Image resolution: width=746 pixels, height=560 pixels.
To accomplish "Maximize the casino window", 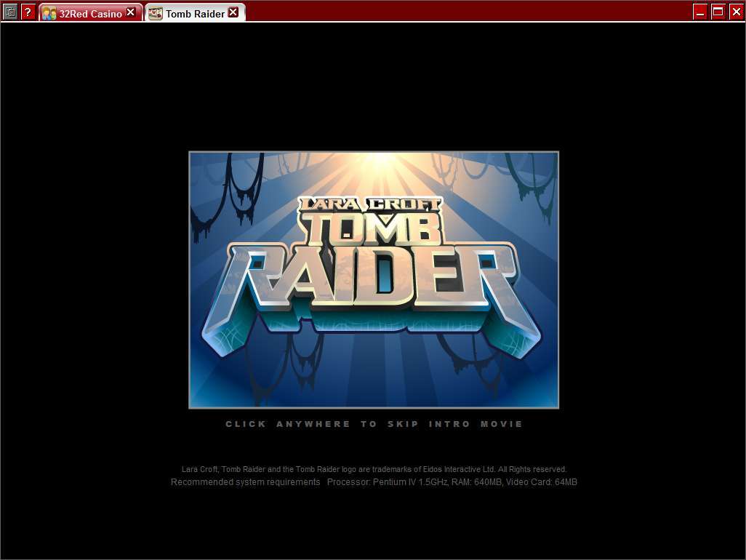I will point(718,12).
